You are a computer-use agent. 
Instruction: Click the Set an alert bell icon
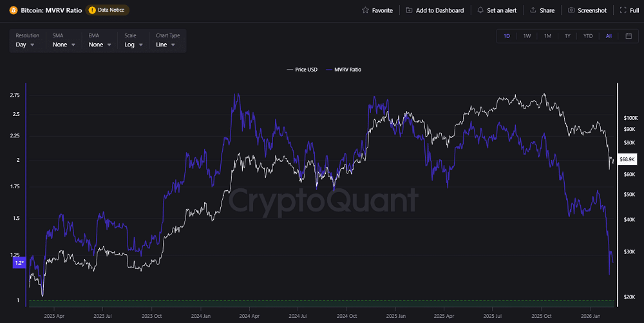(x=480, y=10)
